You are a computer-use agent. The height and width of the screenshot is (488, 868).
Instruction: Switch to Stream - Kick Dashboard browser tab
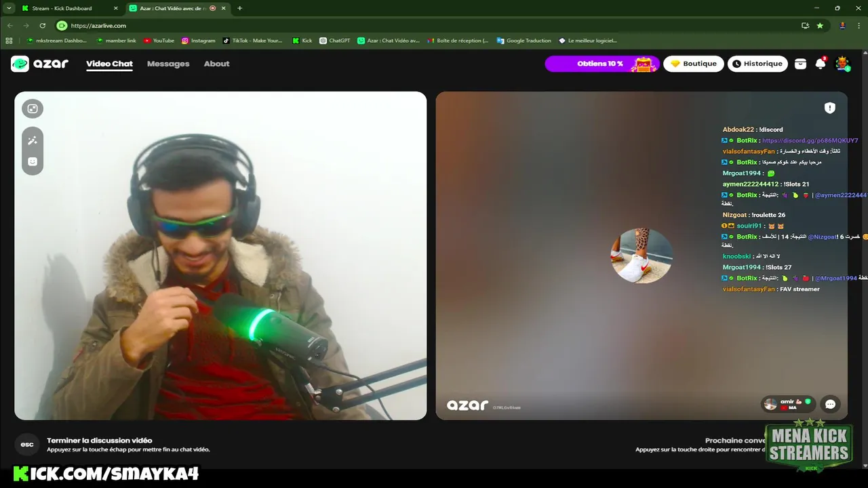[62, 8]
